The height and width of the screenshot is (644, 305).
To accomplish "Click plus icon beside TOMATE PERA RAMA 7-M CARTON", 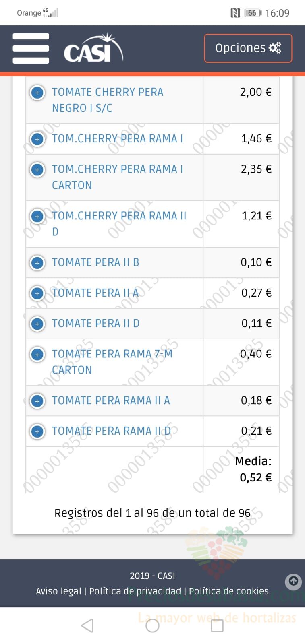I will (37, 355).
